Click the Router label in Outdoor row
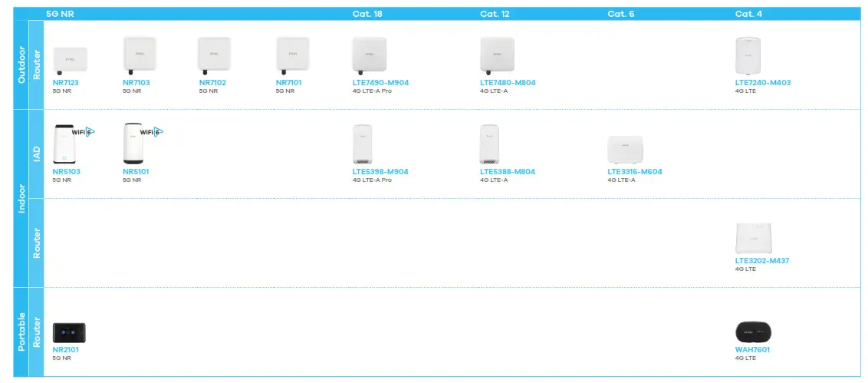 pos(37,64)
